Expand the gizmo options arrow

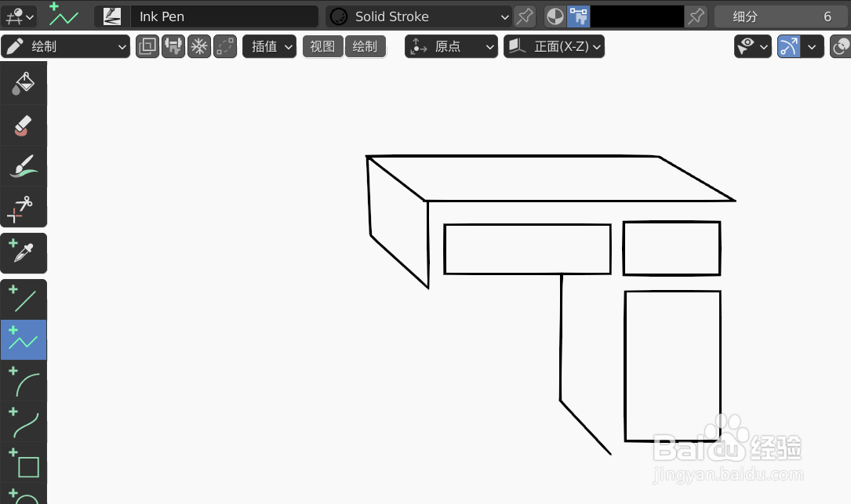pyautogui.click(x=812, y=47)
